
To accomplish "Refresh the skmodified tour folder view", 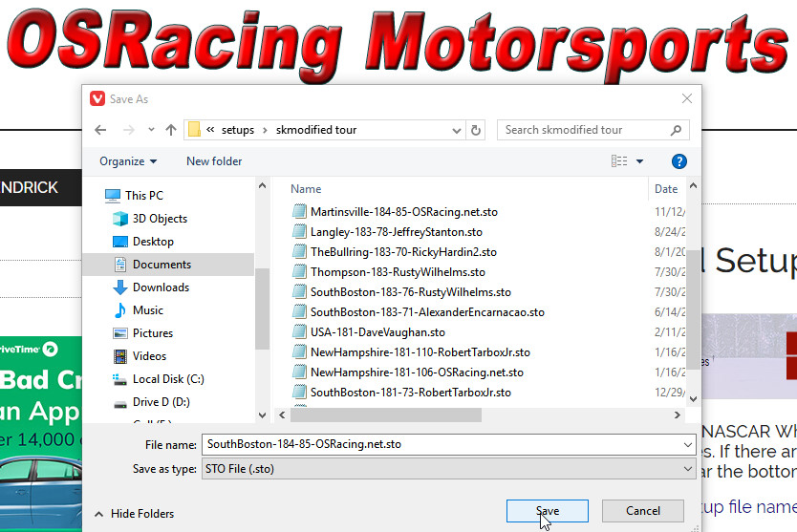I will coord(477,130).
